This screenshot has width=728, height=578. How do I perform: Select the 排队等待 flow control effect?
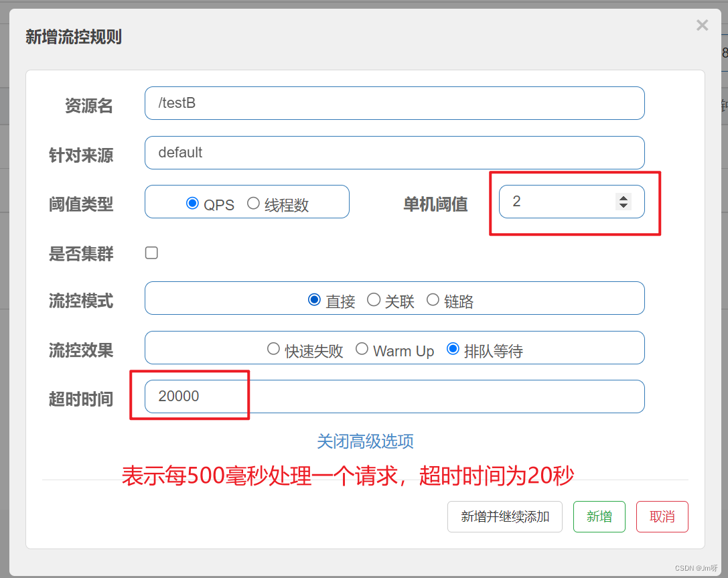click(x=453, y=348)
